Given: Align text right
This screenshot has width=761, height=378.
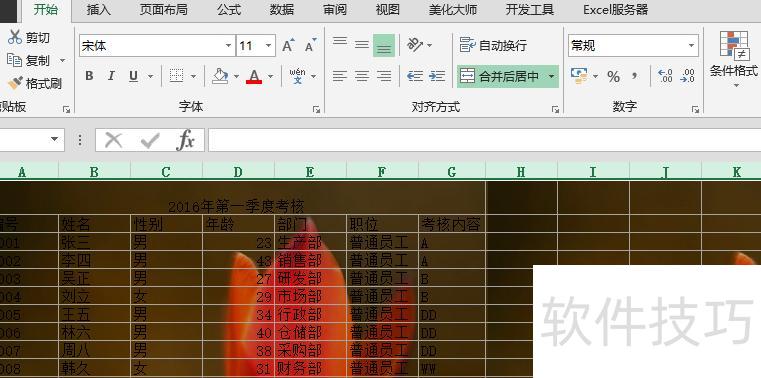Looking at the screenshot, I should [384, 76].
